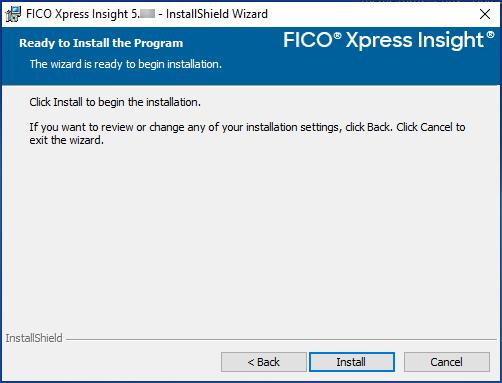This screenshot has width=502, height=383.
Task: Close the wizard window with X
Action: click(485, 14)
